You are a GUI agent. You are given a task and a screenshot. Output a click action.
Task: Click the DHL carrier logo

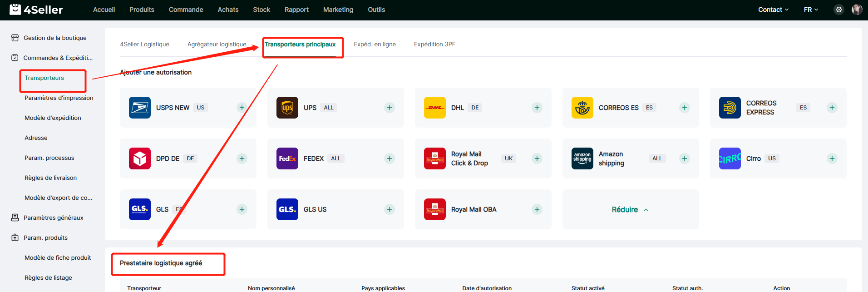tap(434, 108)
